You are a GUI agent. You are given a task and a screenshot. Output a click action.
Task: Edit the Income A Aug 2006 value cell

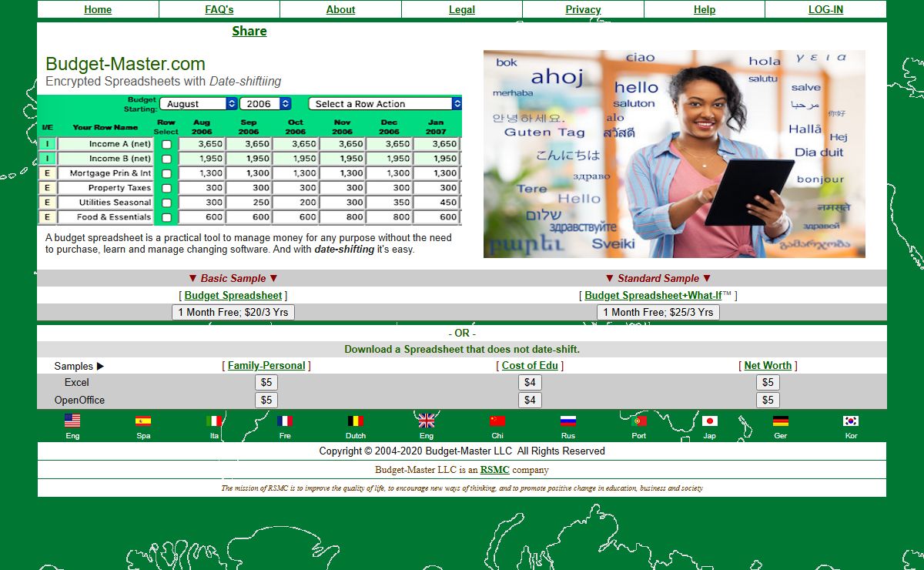(202, 144)
